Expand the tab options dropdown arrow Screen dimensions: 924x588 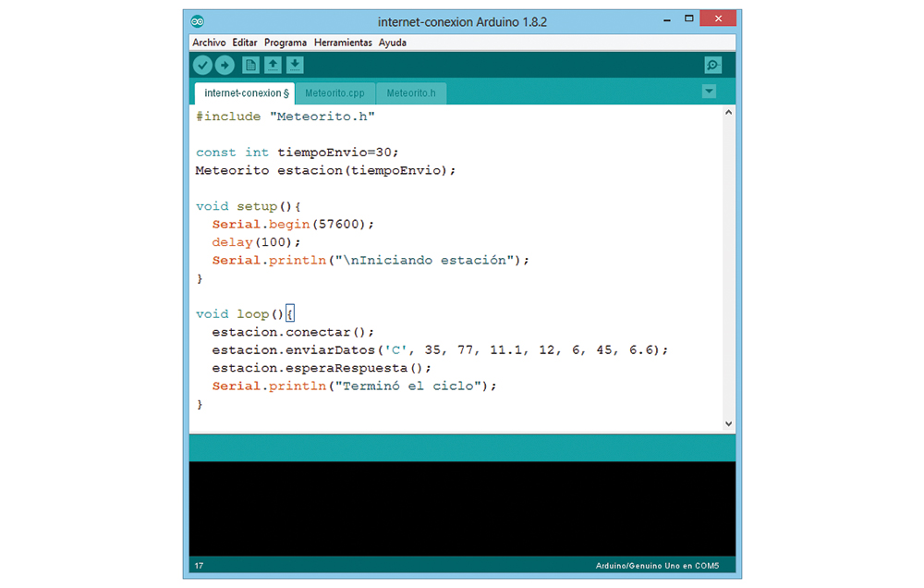[x=709, y=92]
